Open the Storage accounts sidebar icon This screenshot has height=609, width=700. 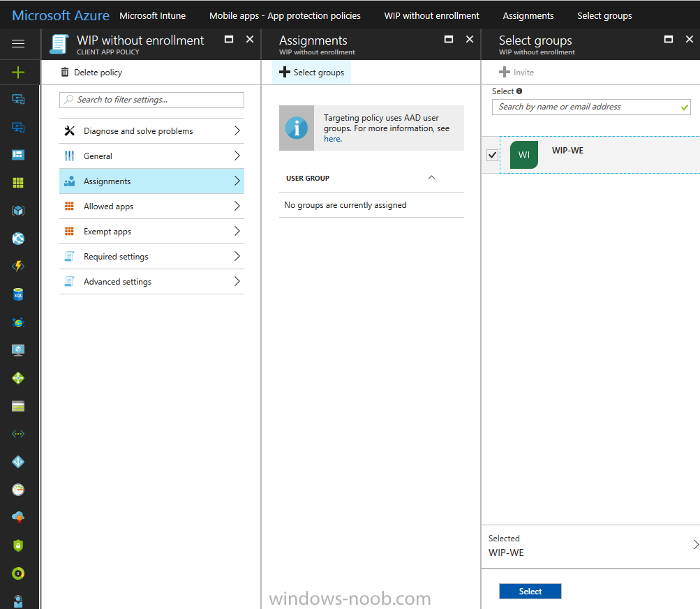[x=18, y=407]
